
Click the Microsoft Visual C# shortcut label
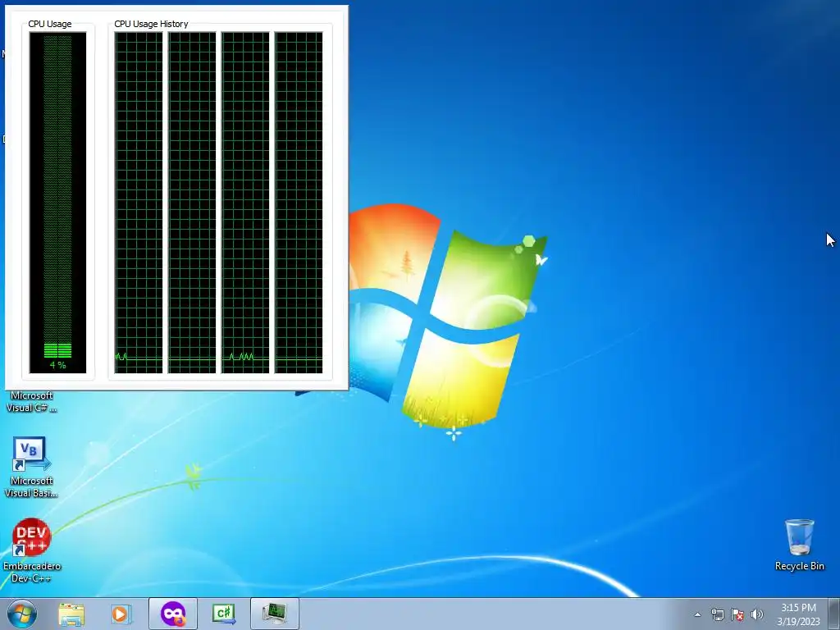click(x=32, y=402)
